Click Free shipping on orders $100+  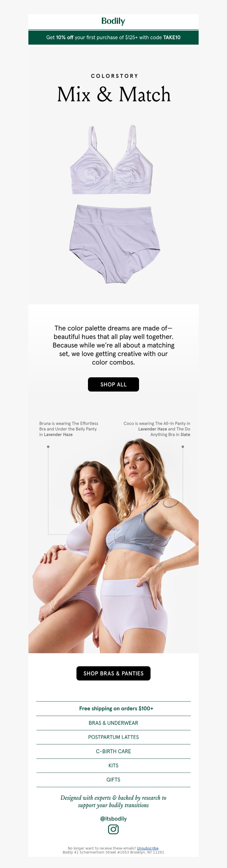click(116, 708)
